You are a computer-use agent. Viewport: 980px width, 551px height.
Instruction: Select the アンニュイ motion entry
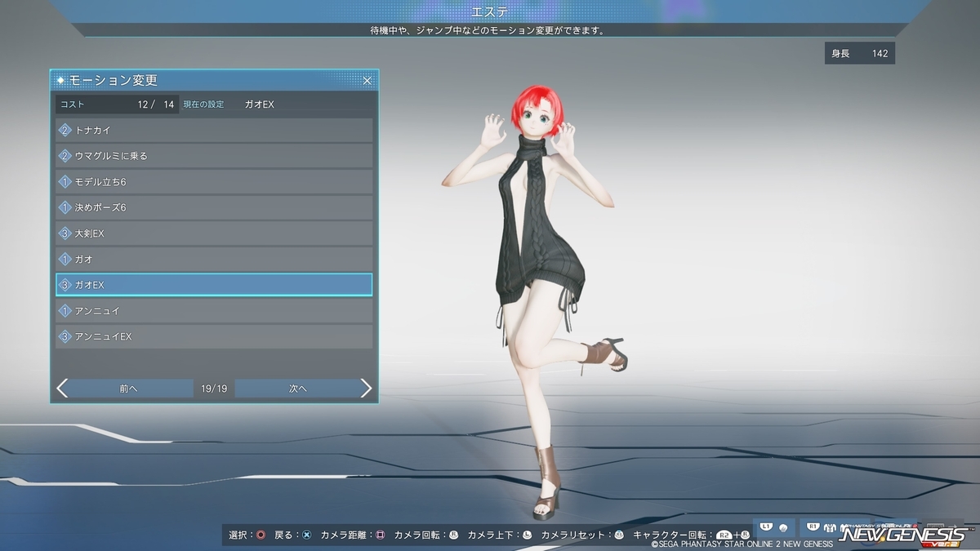pos(214,311)
